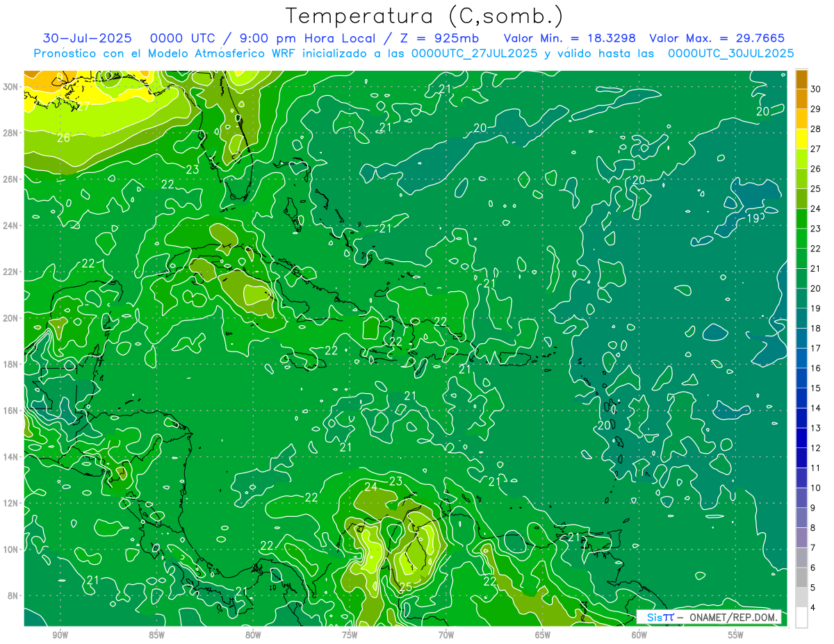
Task: Click latitude axis label '30N'
Action: 10,87
